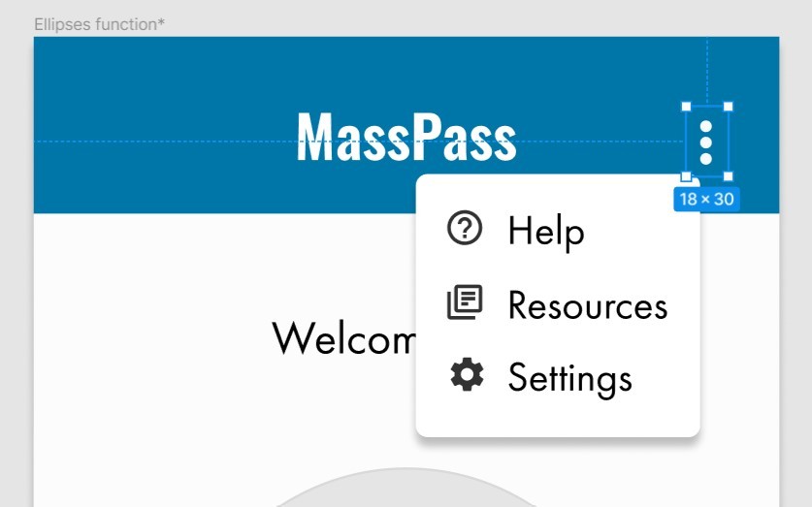
Task: Click the Settings gear icon
Action: point(467,374)
